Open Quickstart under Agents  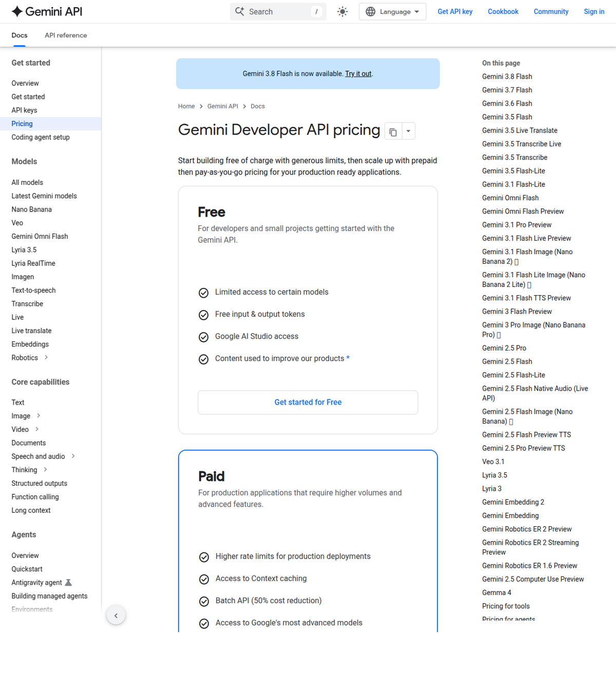tap(27, 569)
